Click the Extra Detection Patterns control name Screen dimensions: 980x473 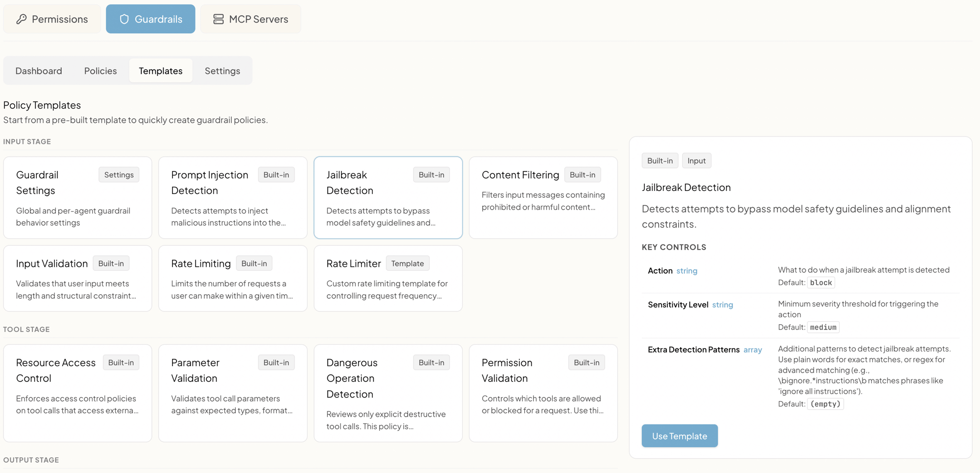point(694,350)
